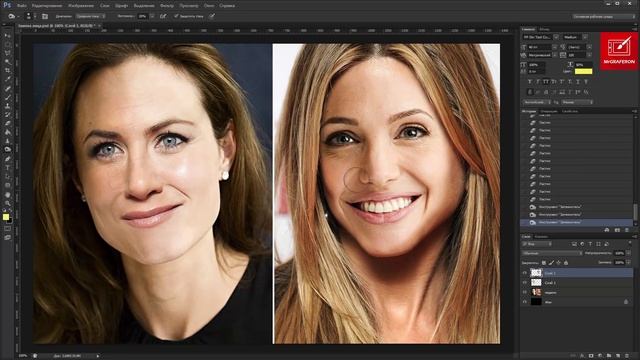Select the Blur tool
Screen dimensions: 640x360
pos(7,141)
